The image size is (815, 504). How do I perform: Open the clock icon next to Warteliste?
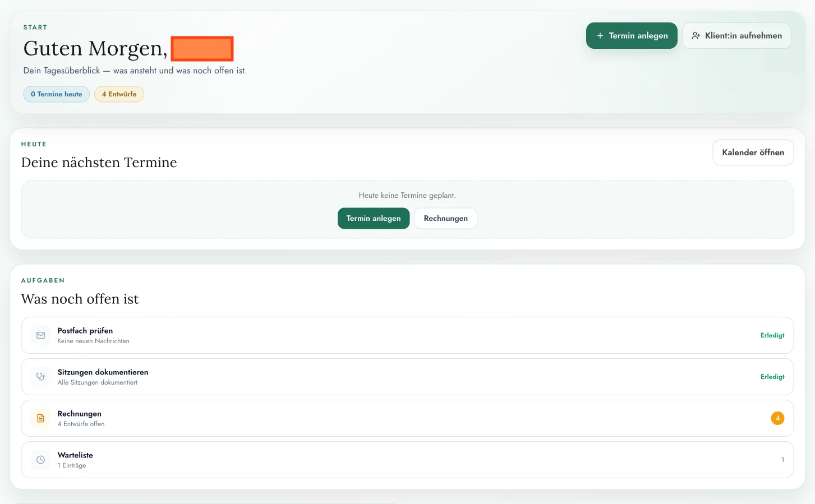40,459
